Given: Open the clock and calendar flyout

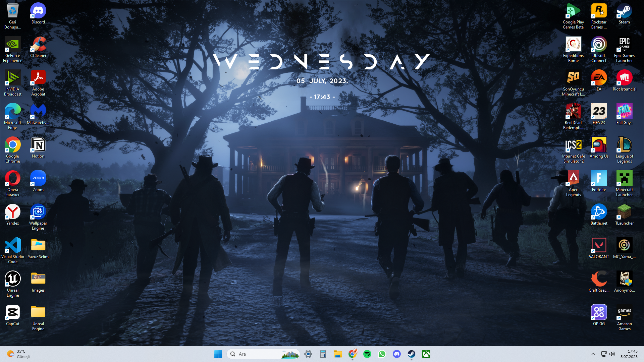Looking at the screenshot, I should [x=629, y=354].
